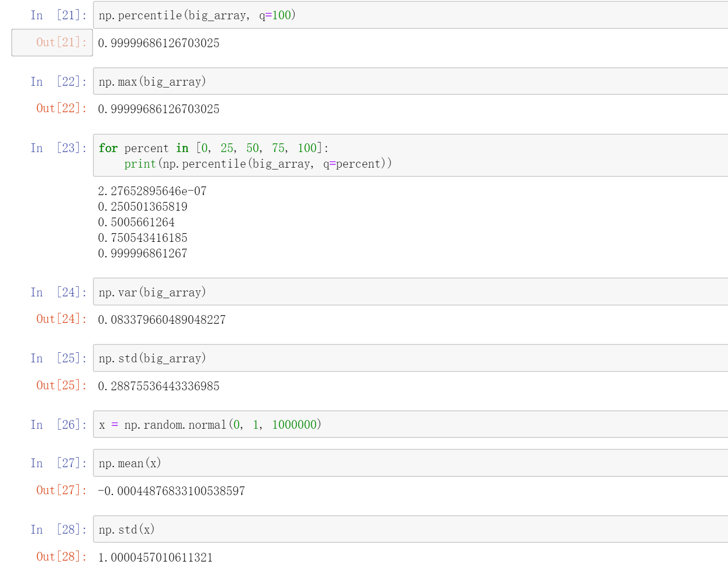Edit the for percent loop cell

click(410, 155)
